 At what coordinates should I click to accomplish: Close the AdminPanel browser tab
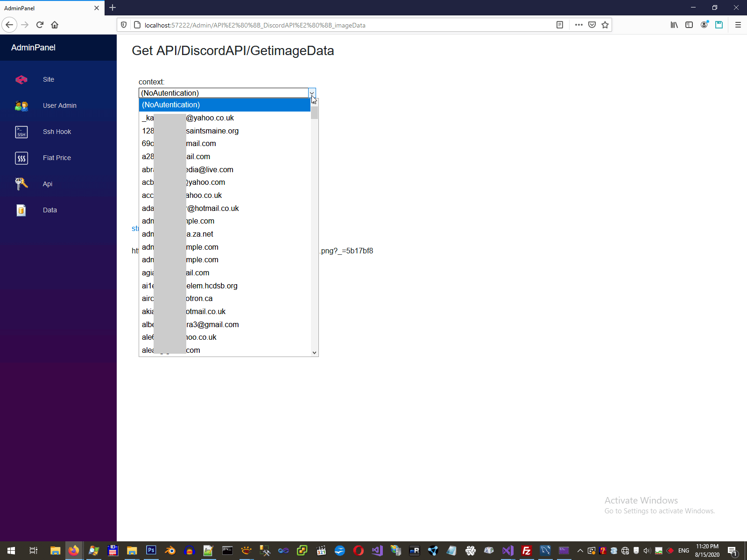click(97, 8)
